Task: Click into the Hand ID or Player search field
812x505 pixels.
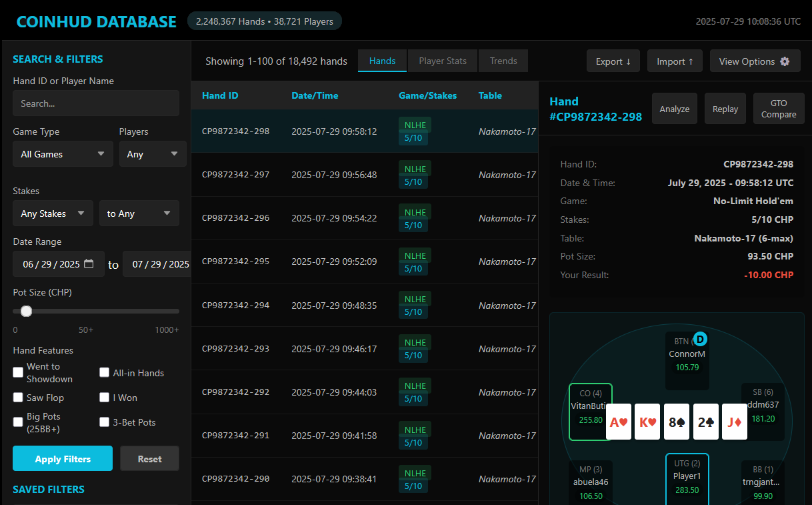Action: (96, 103)
